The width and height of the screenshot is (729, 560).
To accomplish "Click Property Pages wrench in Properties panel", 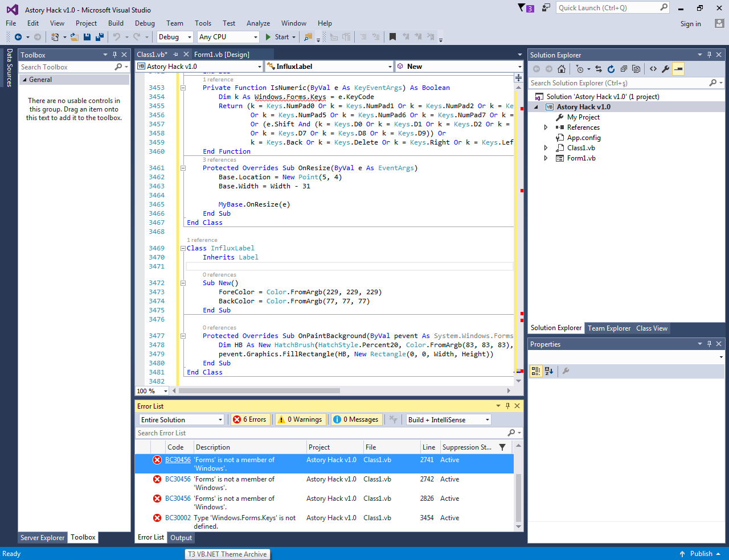I will (566, 371).
